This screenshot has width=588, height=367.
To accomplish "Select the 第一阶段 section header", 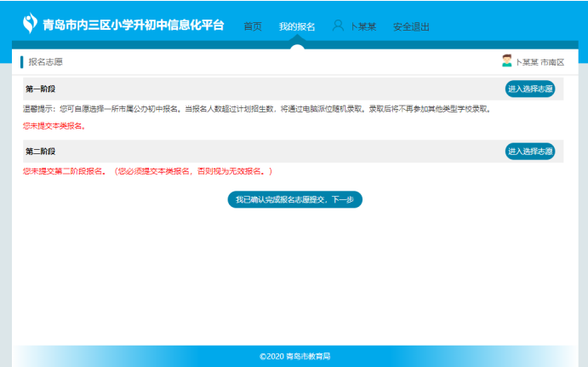I will 40,89.
